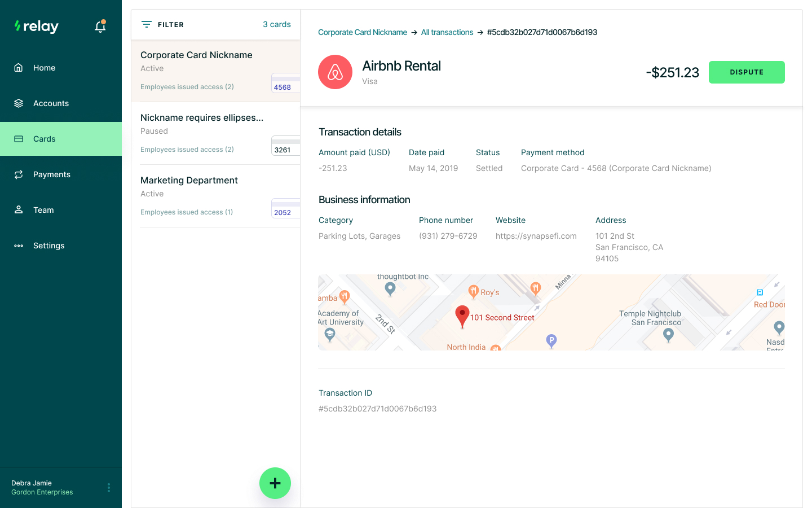The width and height of the screenshot is (812, 508).
Task: Open Settings page
Action: coord(61,246)
